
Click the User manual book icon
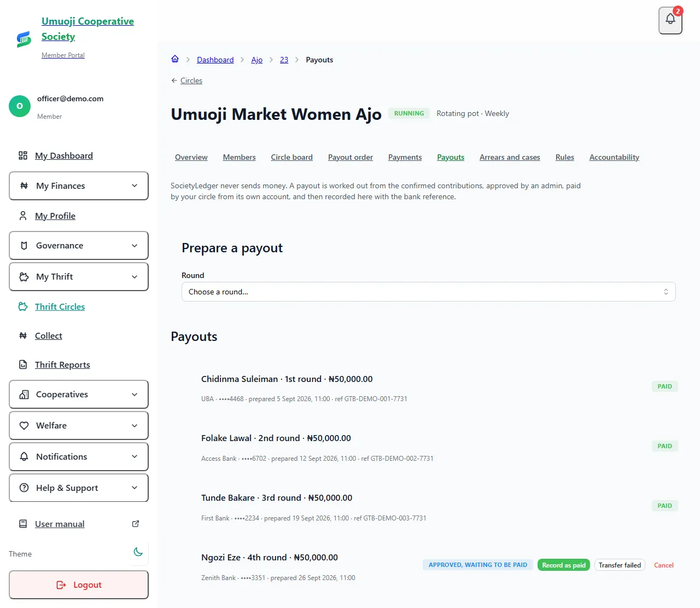(23, 524)
